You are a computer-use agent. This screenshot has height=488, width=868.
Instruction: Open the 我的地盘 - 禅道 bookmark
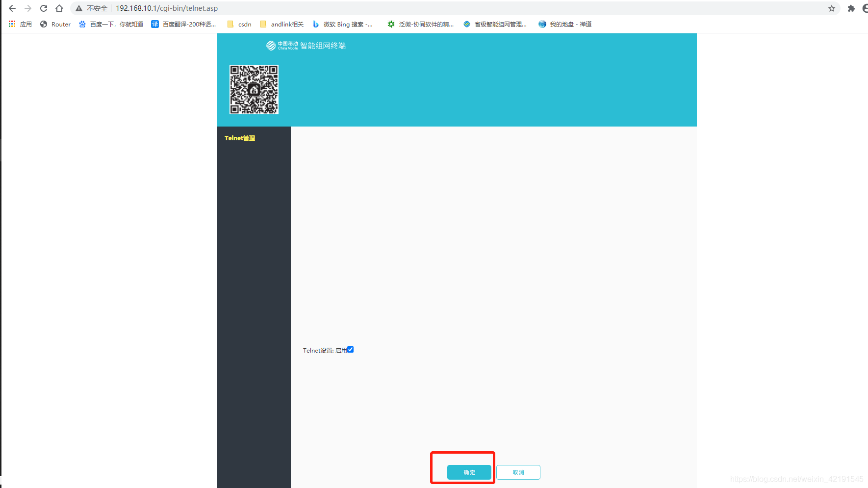click(565, 24)
